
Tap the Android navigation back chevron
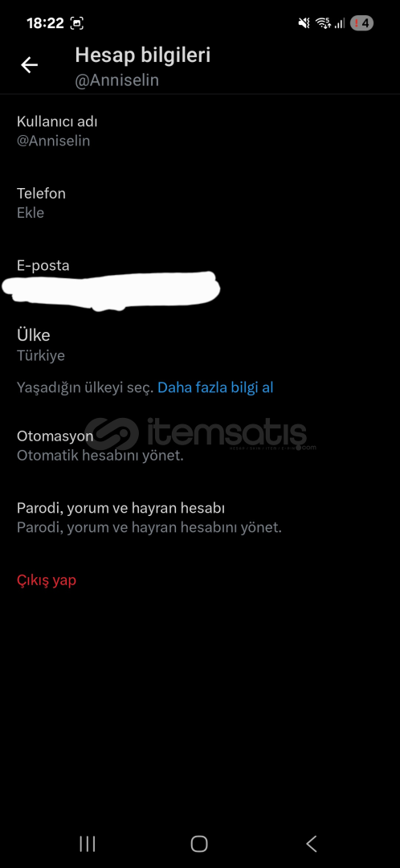(x=312, y=844)
